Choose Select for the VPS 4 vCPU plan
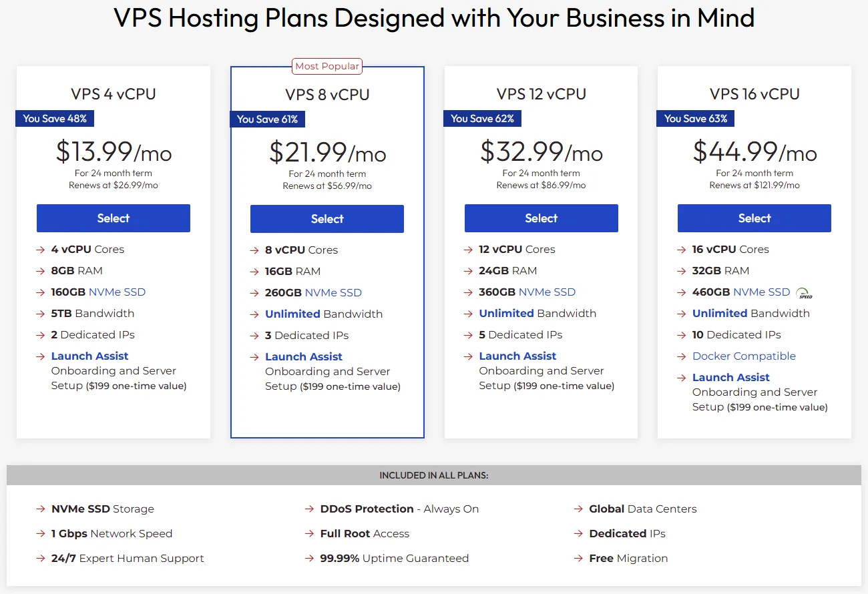Screen dimensions: 868x594 [x=114, y=218]
